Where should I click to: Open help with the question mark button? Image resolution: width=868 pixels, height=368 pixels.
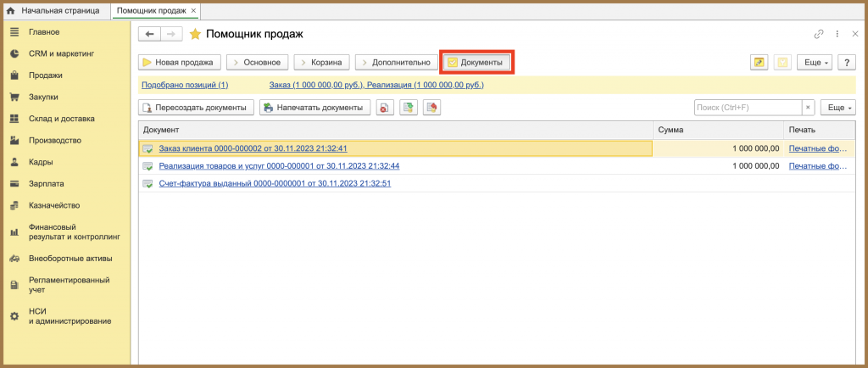pyautogui.click(x=847, y=63)
